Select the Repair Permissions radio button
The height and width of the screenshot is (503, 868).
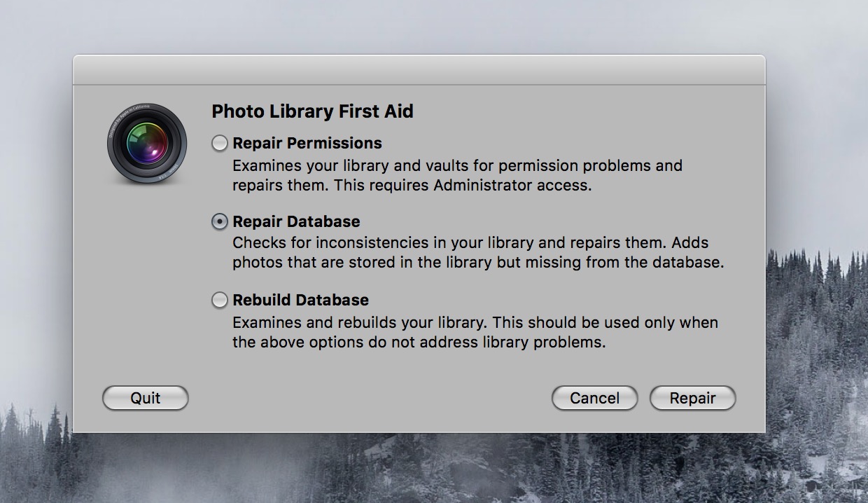pyautogui.click(x=220, y=144)
